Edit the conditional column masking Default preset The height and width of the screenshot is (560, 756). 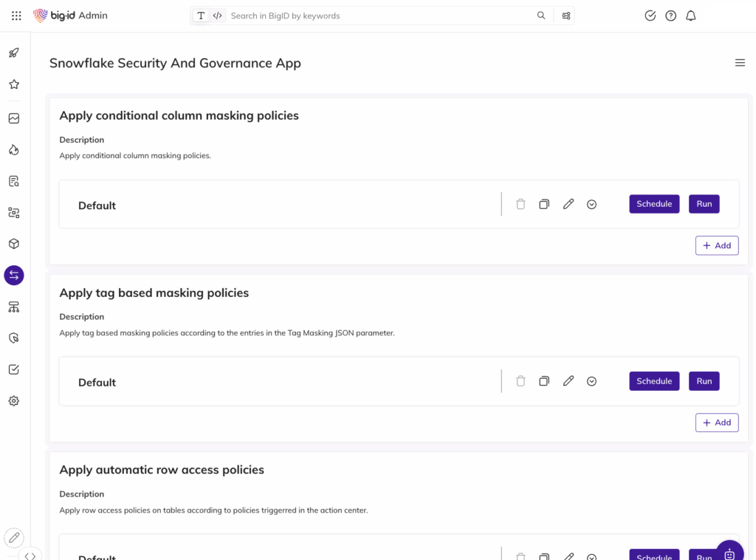click(568, 204)
